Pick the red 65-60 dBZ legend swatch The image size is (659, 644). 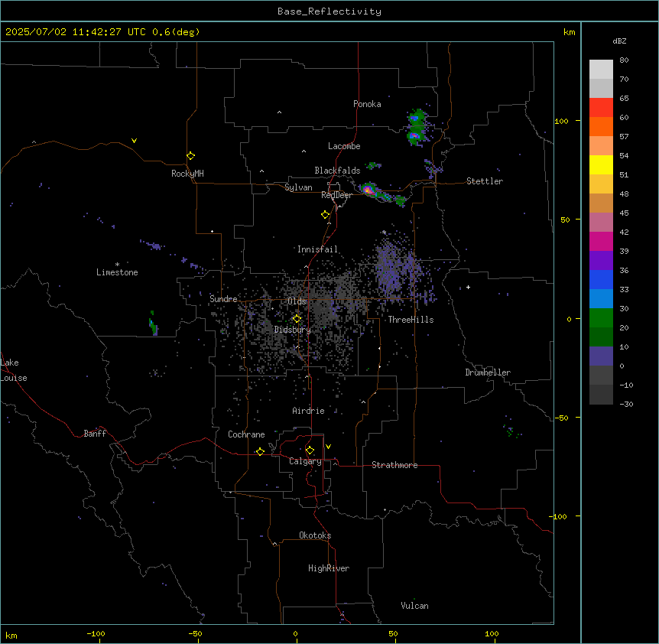point(601,108)
